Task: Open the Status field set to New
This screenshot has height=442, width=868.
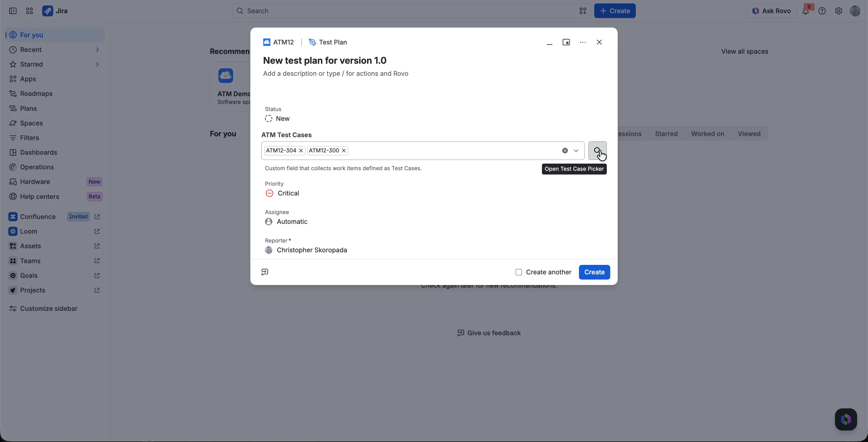Action: pos(277,119)
